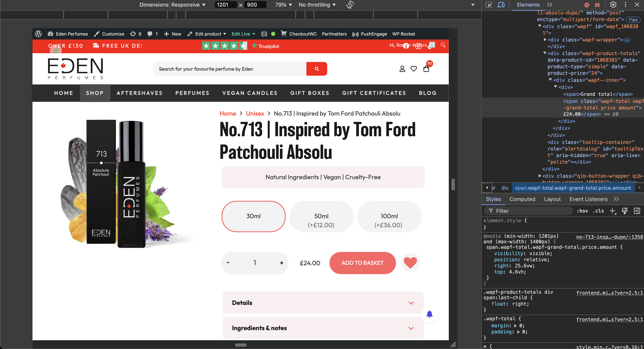Click comments icon showing 1
Viewport: 644px width, 349px height.
(x=152, y=34)
